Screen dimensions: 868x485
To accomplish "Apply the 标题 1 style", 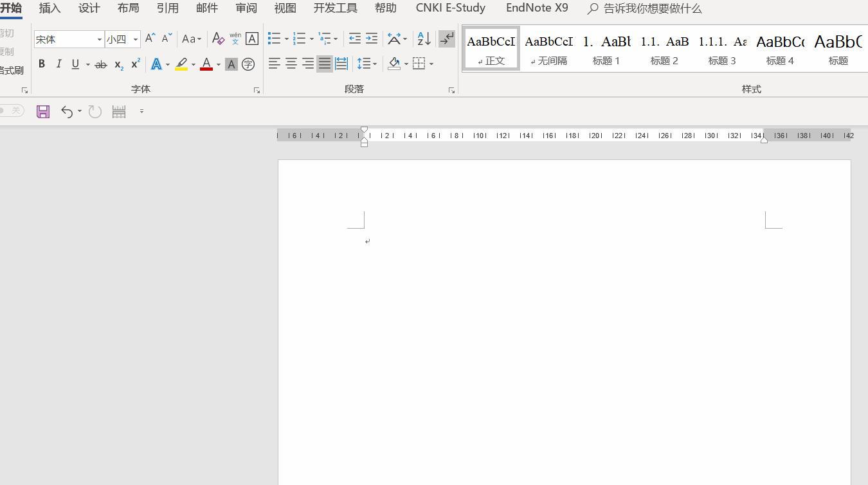I will tap(606, 48).
